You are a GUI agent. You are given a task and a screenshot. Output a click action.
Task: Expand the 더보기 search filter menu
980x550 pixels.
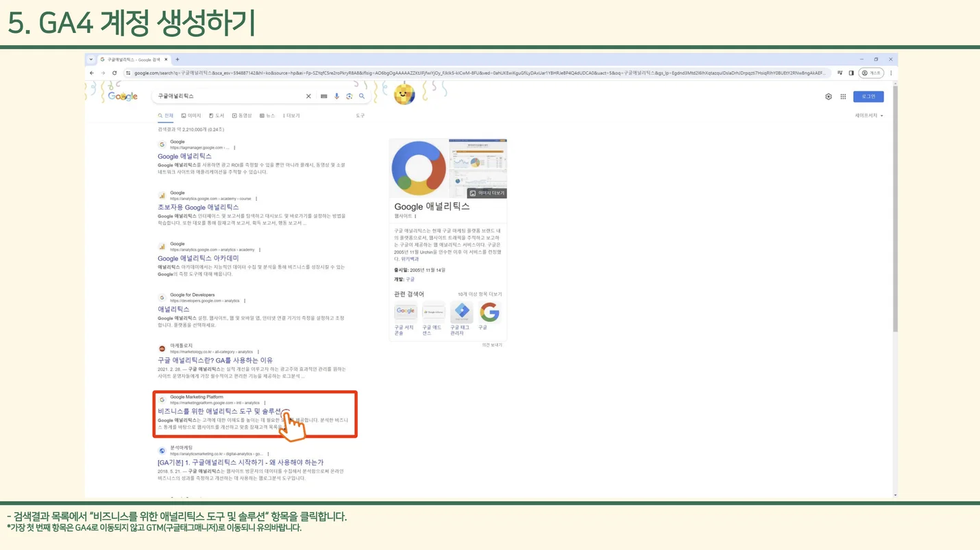coord(291,116)
